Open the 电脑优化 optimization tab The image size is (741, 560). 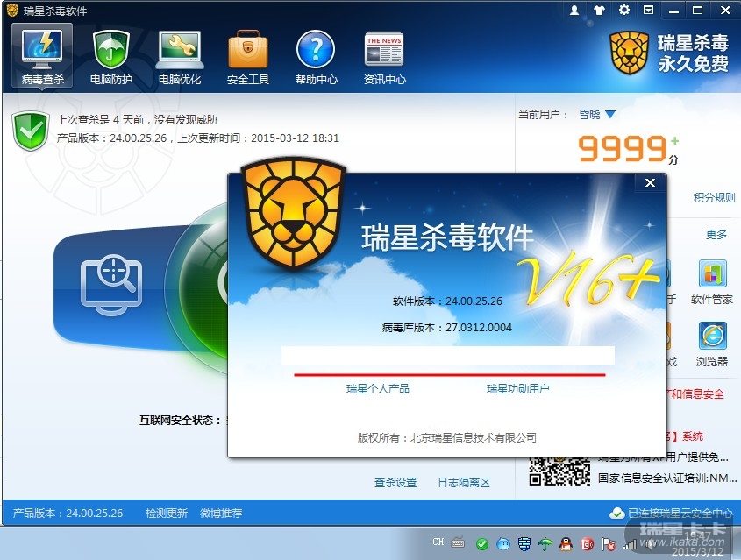(x=180, y=56)
